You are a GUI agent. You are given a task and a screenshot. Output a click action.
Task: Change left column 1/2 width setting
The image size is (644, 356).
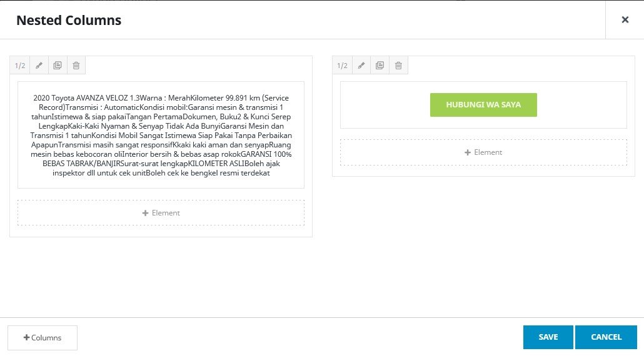(20, 66)
